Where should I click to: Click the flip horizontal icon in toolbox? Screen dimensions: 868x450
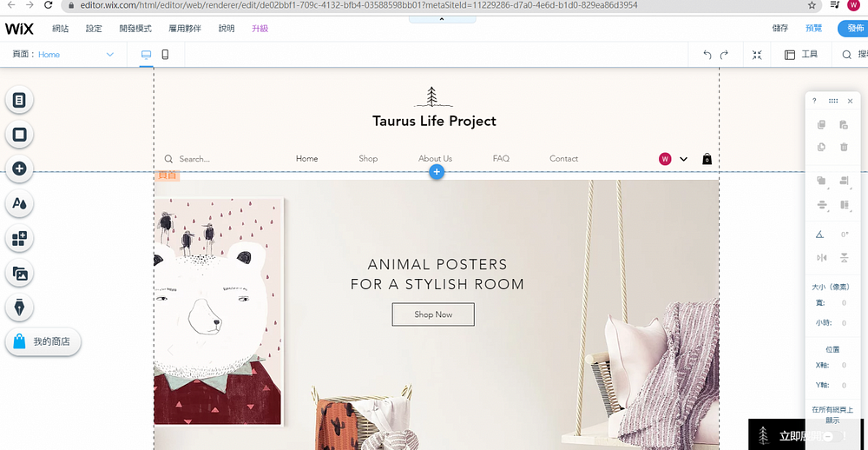point(821,258)
